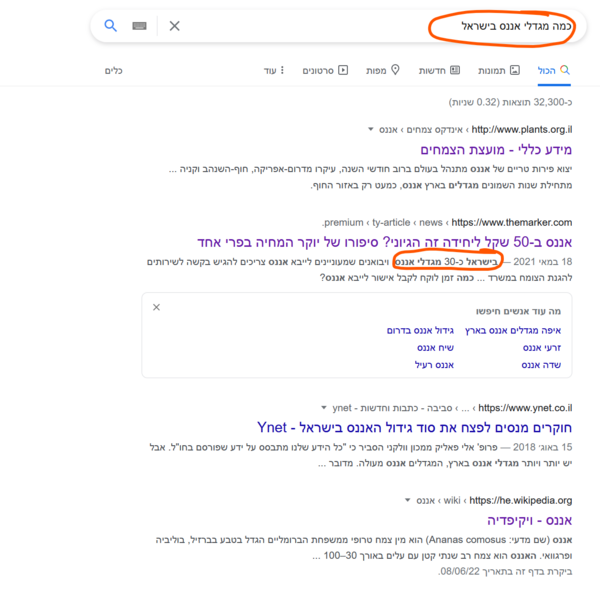Select the הכל (All) tab
This screenshot has width=600, height=600.
pos(554,70)
